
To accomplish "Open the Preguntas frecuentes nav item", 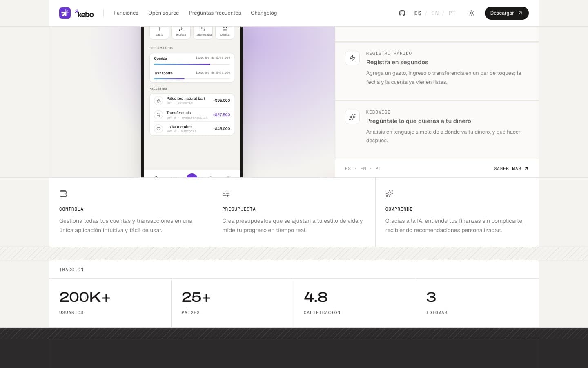I will [x=215, y=13].
